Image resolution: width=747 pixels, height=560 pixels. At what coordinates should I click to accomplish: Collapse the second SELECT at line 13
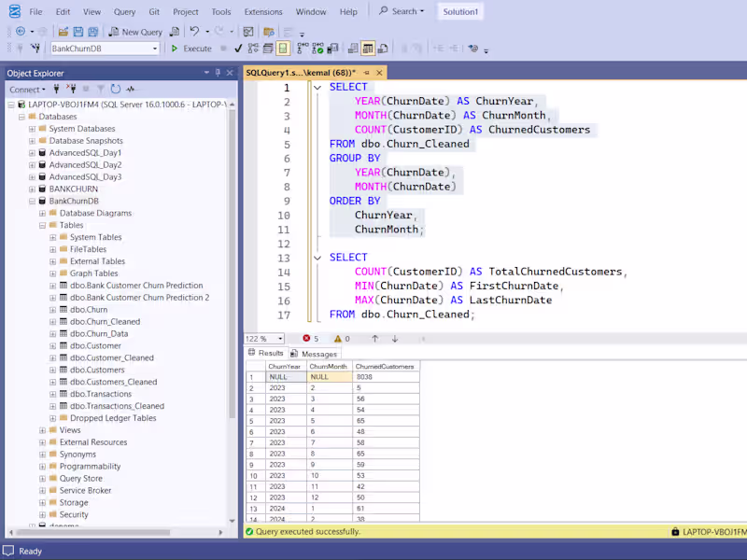[317, 258]
